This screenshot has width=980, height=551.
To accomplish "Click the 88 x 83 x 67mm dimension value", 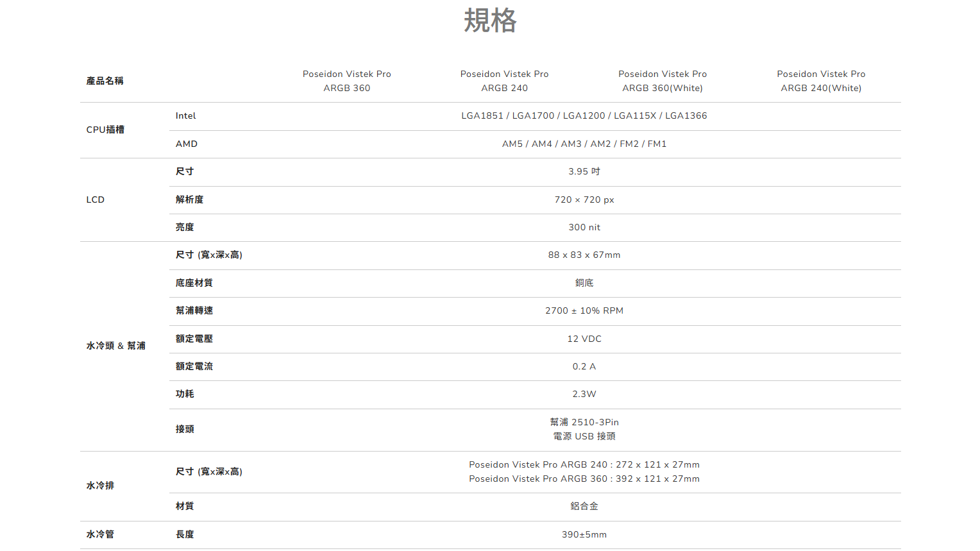I will coord(584,255).
